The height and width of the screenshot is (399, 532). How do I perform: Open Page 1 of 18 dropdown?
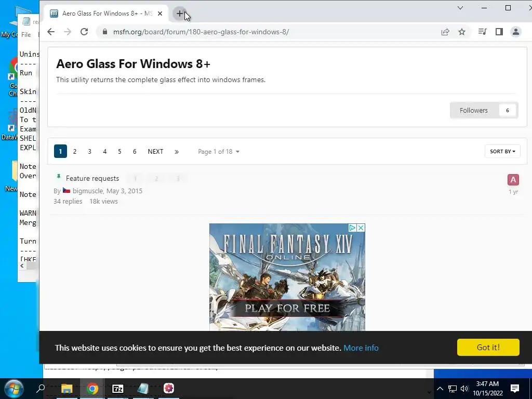[x=219, y=152]
